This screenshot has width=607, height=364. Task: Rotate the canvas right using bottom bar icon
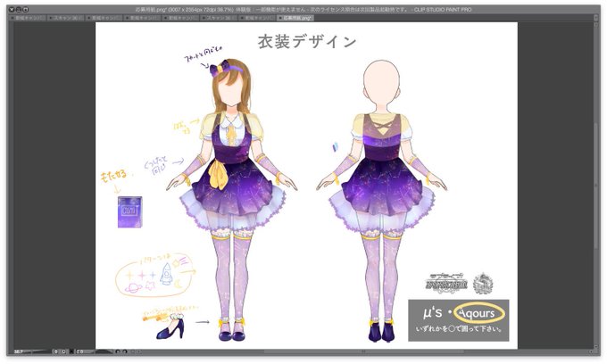pyautogui.click(x=125, y=352)
